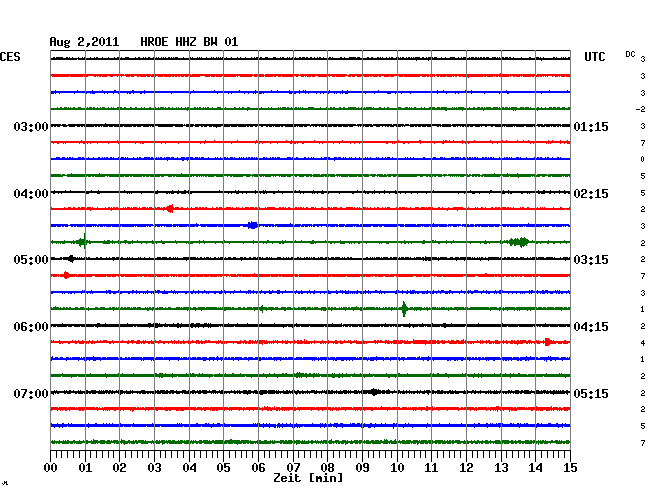
Task: Select green trace spike near minute 01
Action: (x=82, y=242)
